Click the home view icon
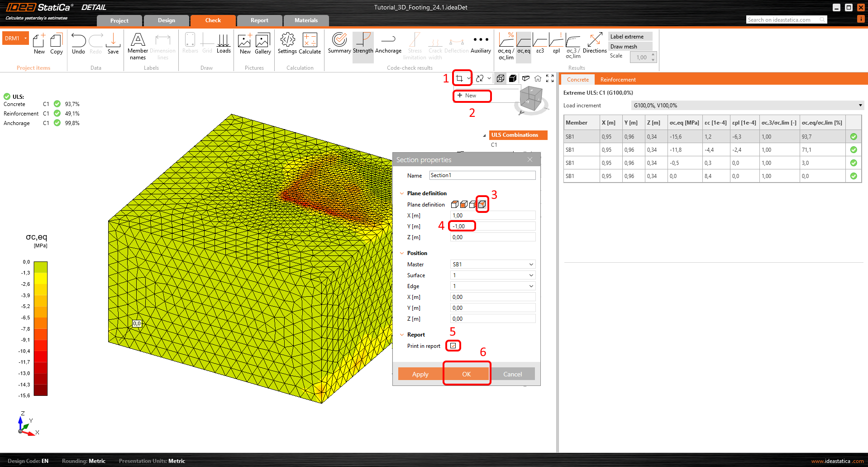The image size is (868, 467). [538, 78]
